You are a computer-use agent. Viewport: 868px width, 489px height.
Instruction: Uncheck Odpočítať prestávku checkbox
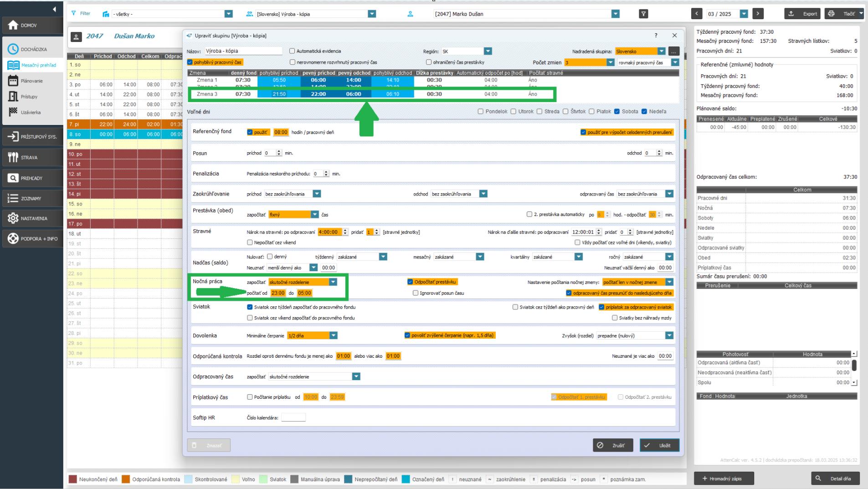(x=410, y=282)
